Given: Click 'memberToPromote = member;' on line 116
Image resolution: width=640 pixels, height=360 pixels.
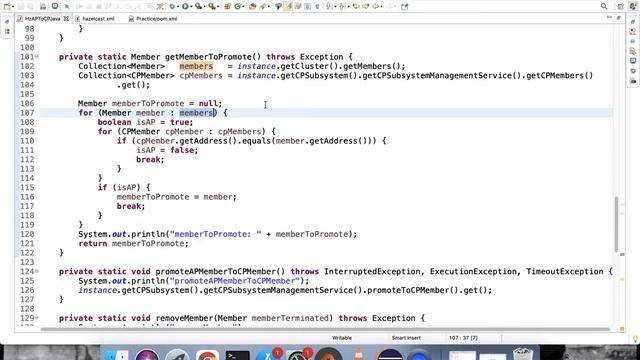Looking at the screenshot, I should pos(176,197).
